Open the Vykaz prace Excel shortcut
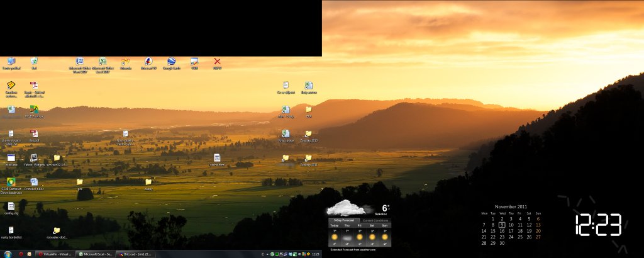 (286, 135)
